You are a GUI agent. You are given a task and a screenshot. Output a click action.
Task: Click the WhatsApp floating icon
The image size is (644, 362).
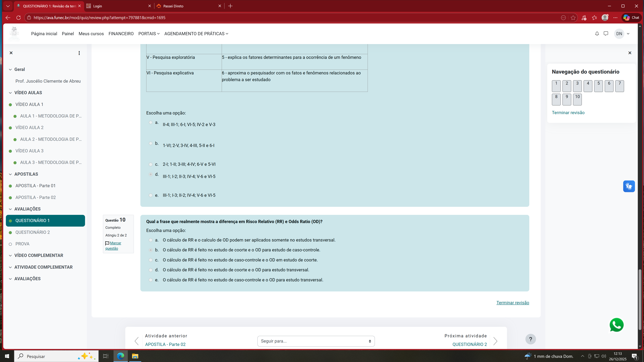point(616,325)
